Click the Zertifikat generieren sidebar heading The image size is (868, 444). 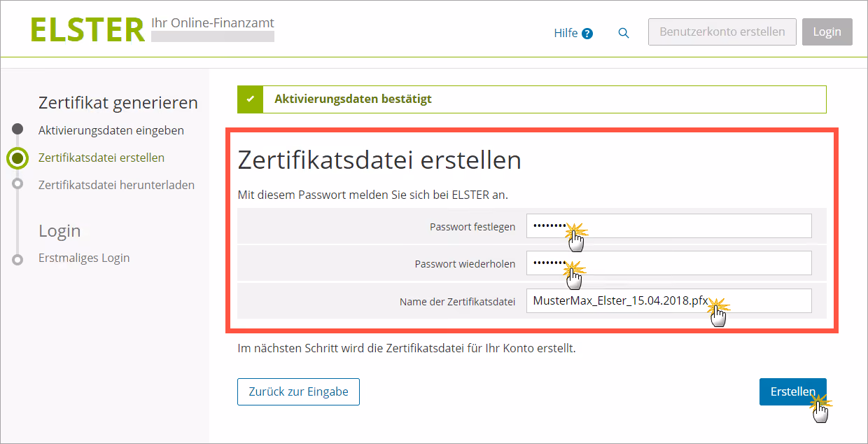click(118, 103)
